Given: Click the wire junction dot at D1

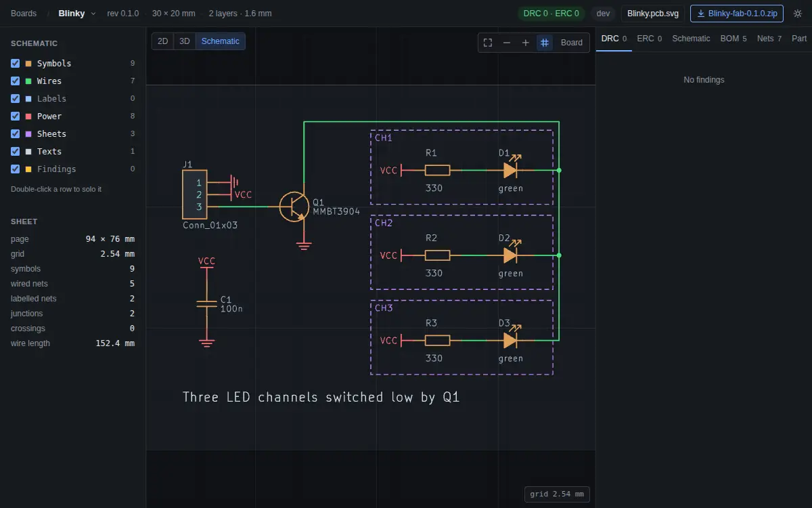Looking at the screenshot, I should [x=559, y=171].
